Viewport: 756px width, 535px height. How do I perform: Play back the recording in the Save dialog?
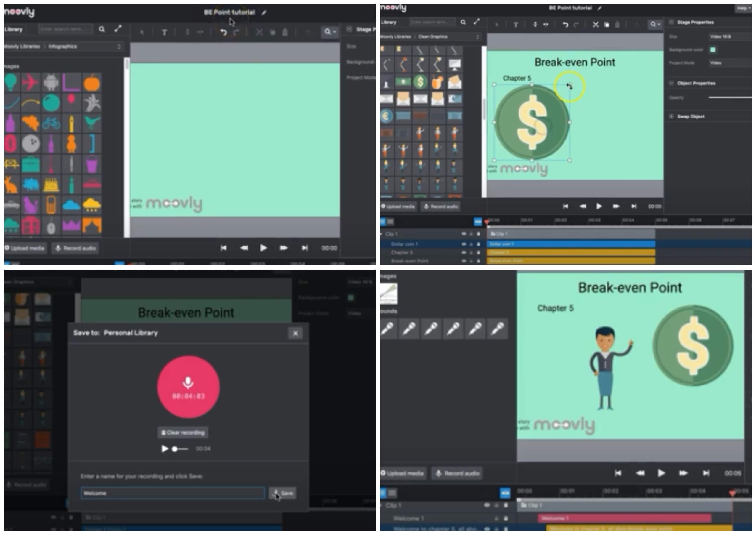[x=165, y=449]
